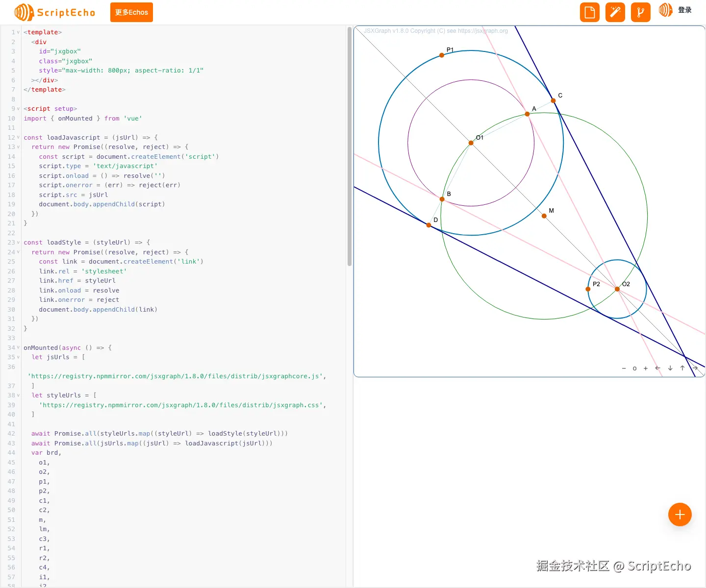
Task: Click the user avatar shell icon
Action: coord(666,10)
